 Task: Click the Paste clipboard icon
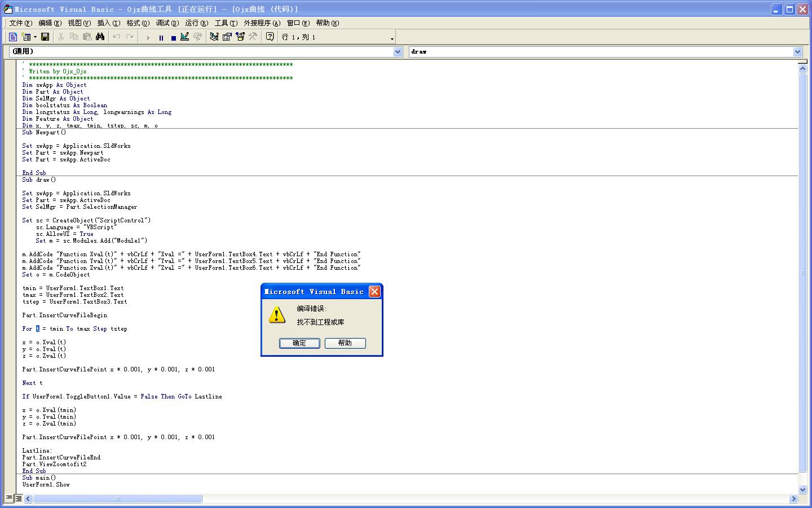87,37
